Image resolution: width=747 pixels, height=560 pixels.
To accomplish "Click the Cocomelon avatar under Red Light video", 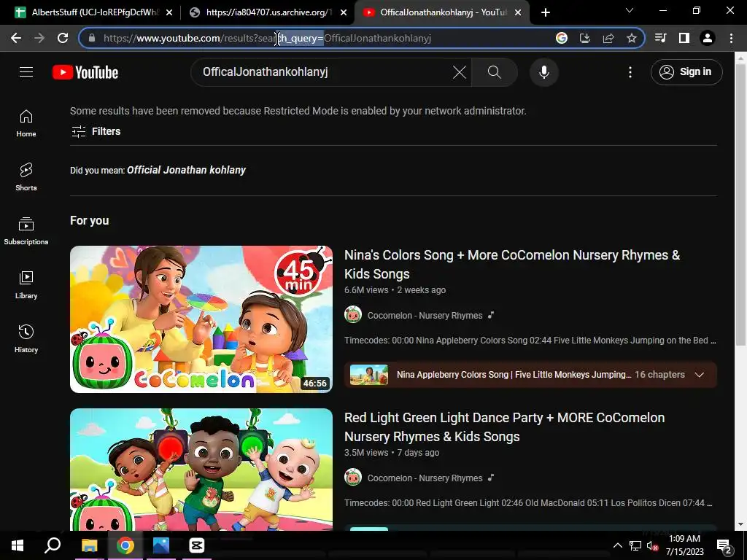I will (x=353, y=477).
